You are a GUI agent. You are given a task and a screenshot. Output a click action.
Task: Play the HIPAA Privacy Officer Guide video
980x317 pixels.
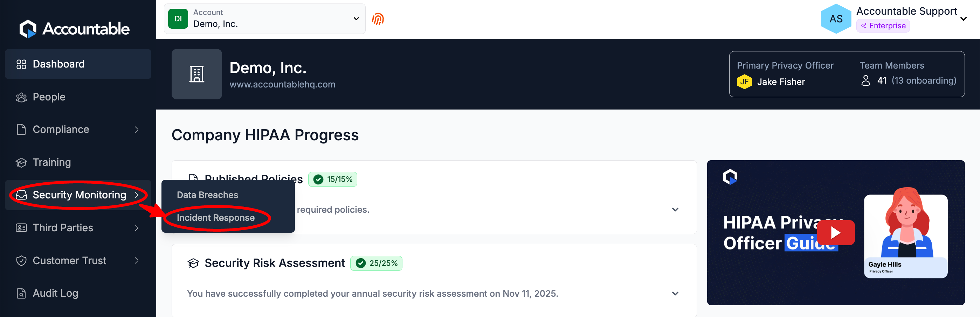[x=835, y=233]
